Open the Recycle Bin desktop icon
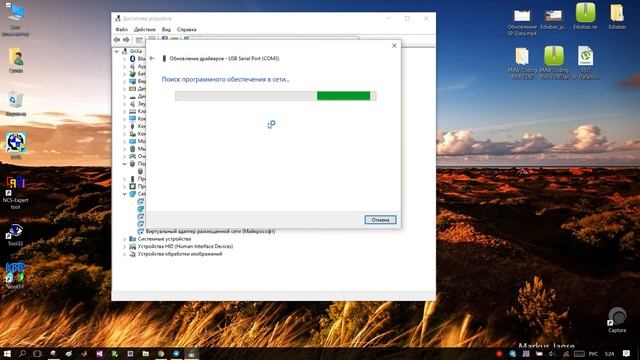 (16, 103)
